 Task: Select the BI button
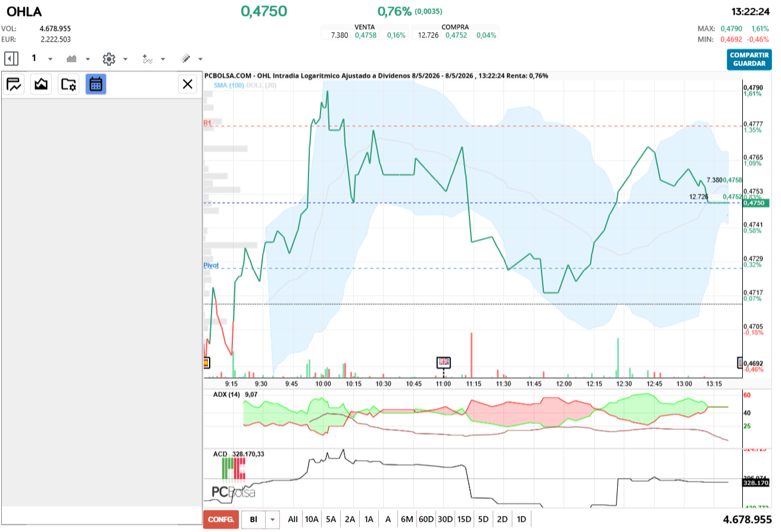253,519
